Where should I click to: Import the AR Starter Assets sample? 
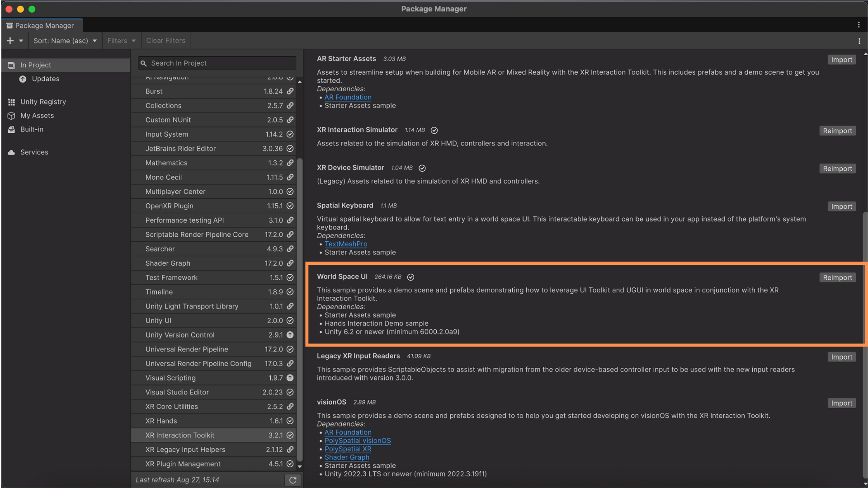841,60
